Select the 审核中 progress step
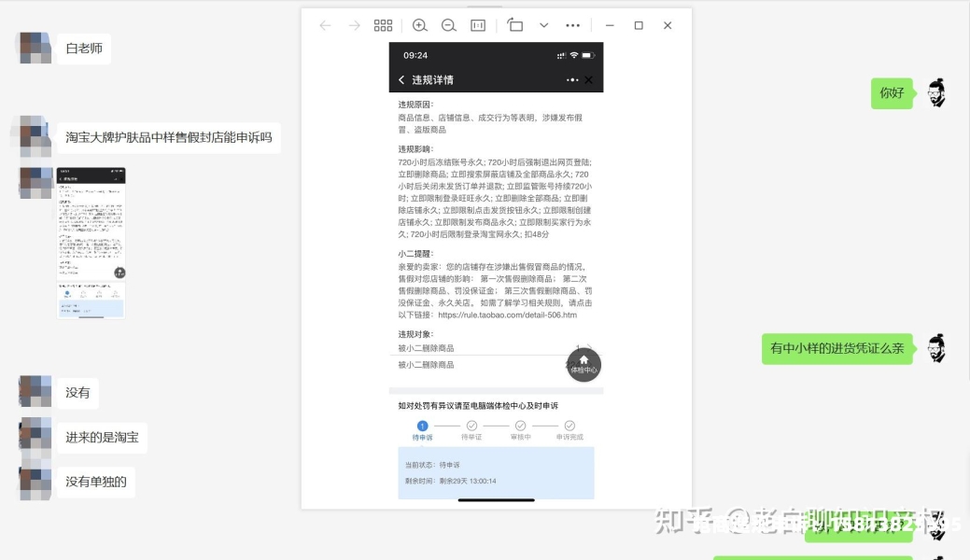Viewport: 970px width, 560px height. pos(520,430)
